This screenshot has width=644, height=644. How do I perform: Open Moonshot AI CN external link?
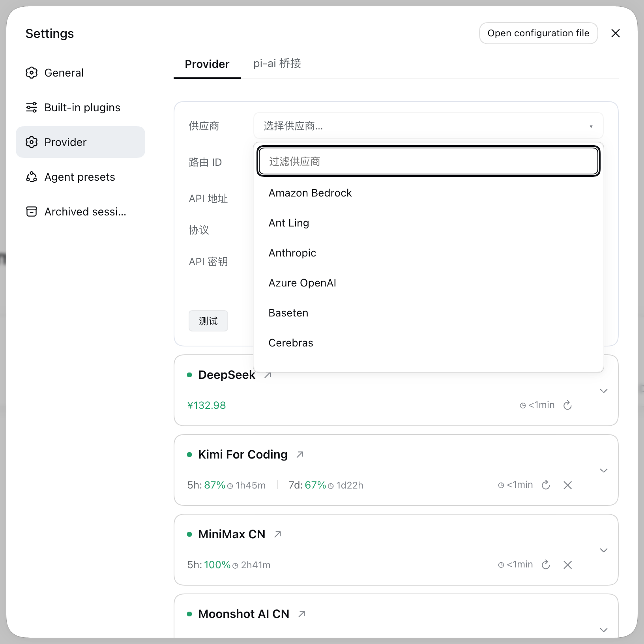coord(302,614)
